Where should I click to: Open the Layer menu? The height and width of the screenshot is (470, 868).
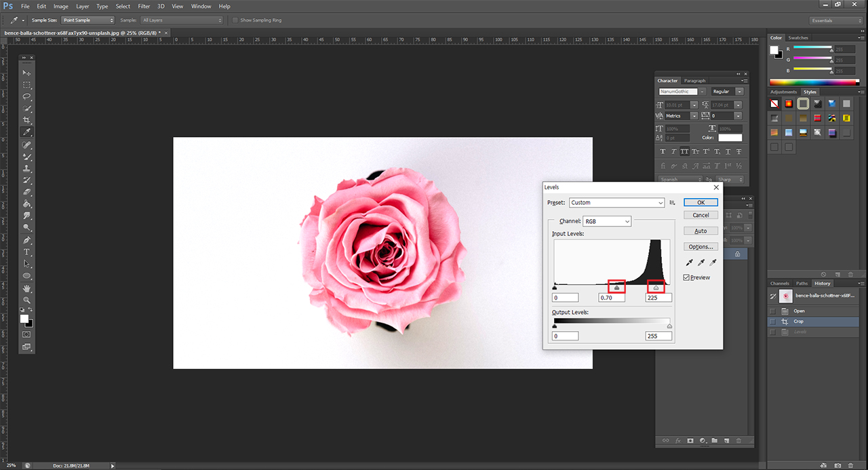click(x=82, y=6)
